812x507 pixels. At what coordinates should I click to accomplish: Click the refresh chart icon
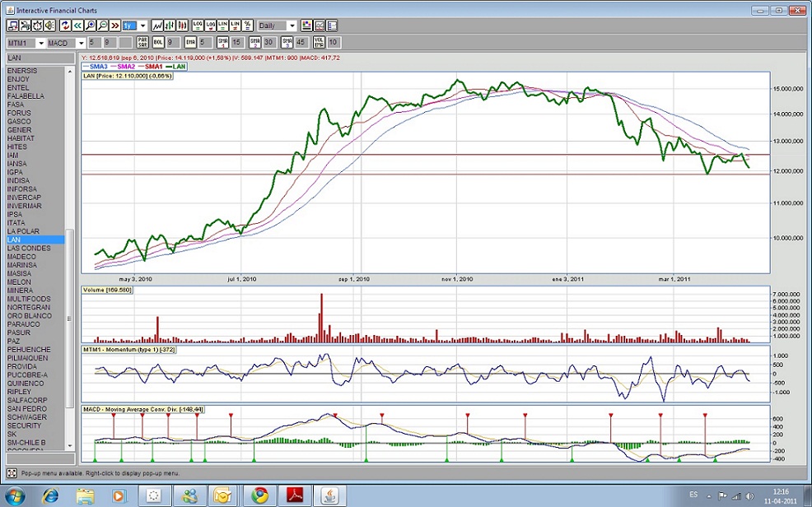65,26
